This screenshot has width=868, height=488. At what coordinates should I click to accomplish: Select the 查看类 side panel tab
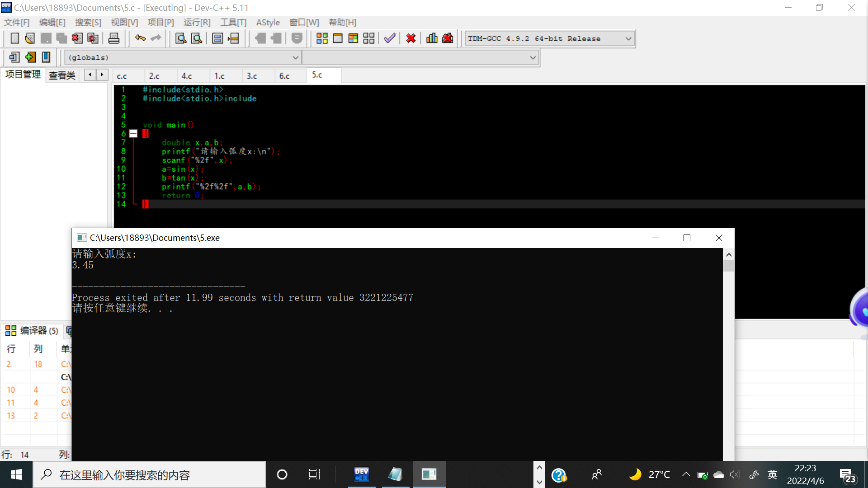click(62, 75)
